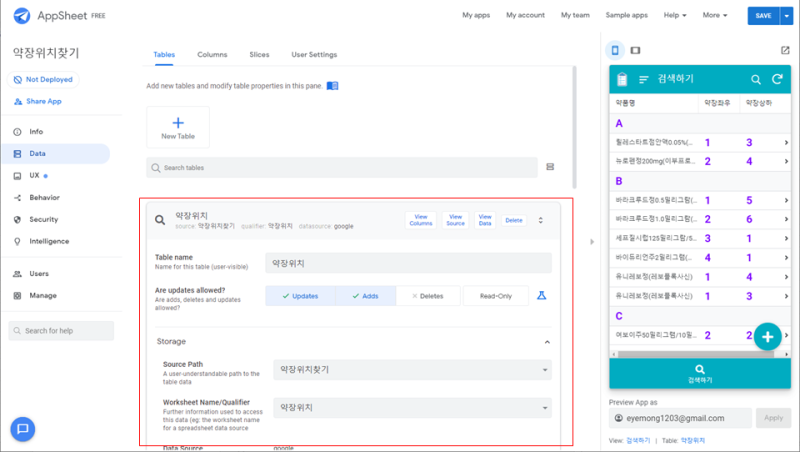This screenshot has height=452, width=800.
Task: Collapse the 약장위치 table panel arrows
Action: pyautogui.click(x=541, y=220)
